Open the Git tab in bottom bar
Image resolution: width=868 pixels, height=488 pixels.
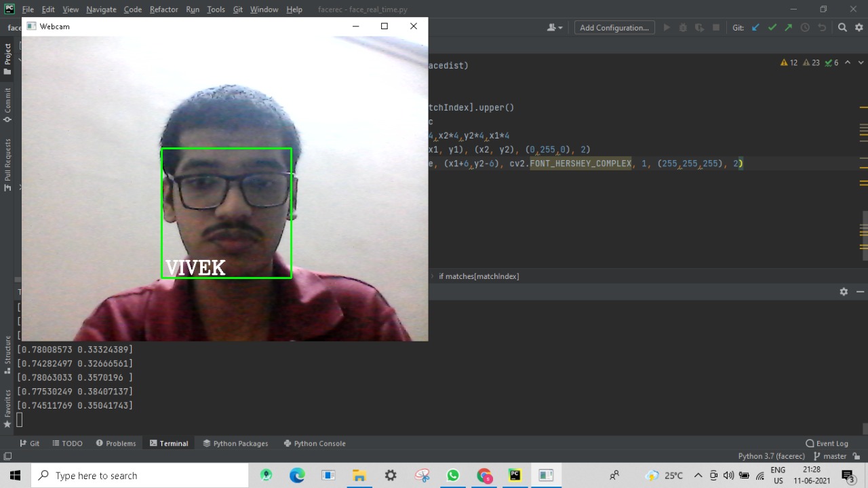(x=29, y=443)
